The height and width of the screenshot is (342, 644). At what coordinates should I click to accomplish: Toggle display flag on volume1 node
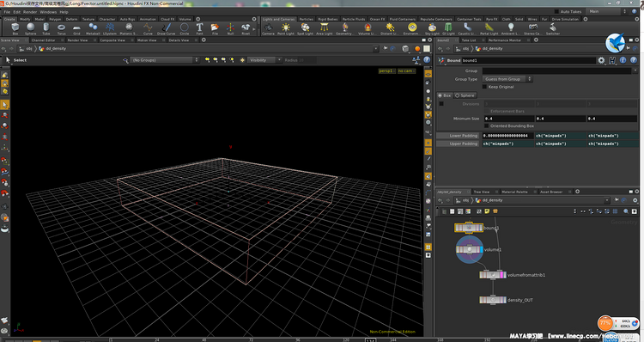point(482,249)
